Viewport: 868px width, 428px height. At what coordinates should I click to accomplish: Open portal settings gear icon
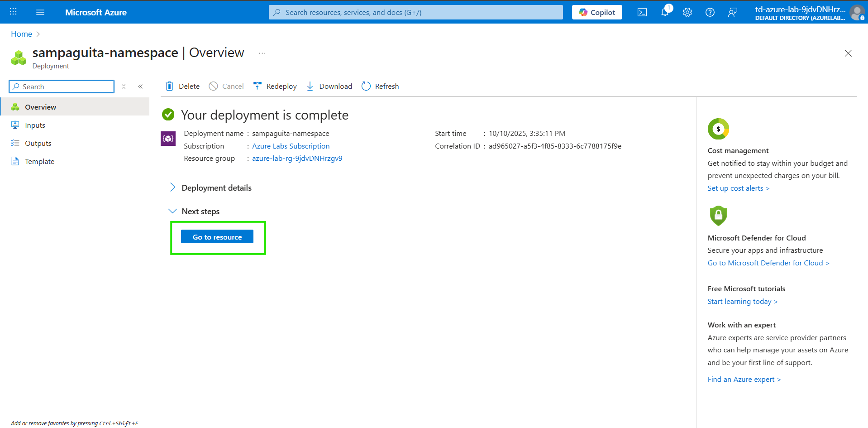point(687,12)
